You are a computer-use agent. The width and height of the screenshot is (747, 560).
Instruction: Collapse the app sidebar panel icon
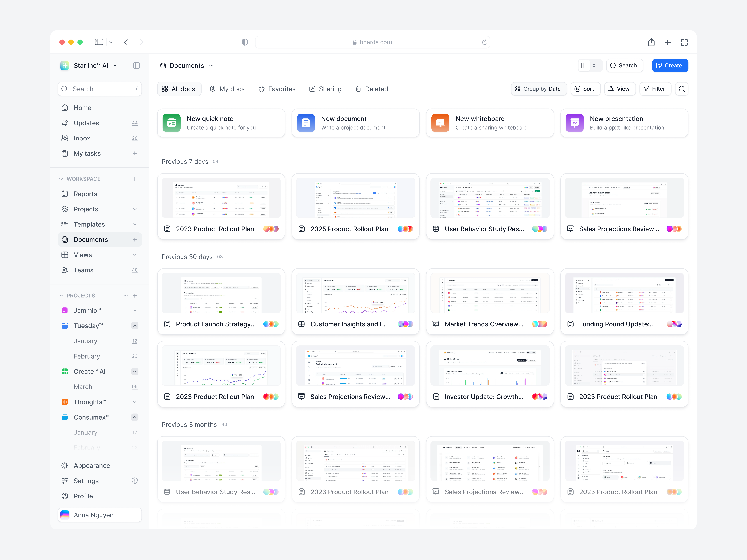[x=136, y=65]
